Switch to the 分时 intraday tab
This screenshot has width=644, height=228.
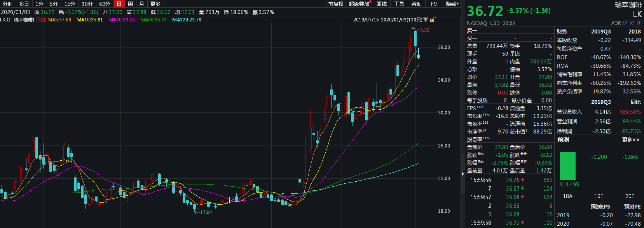(x=8, y=4)
